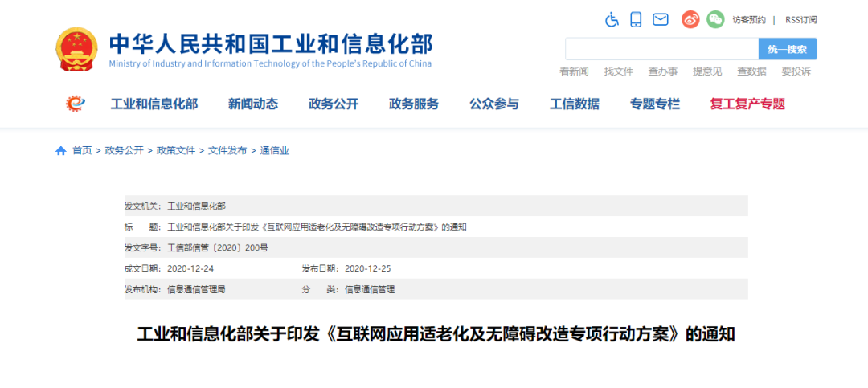Click the orange gear logo in navigation bar
Image resolution: width=868 pixels, height=388 pixels.
click(x=75, y=104)
